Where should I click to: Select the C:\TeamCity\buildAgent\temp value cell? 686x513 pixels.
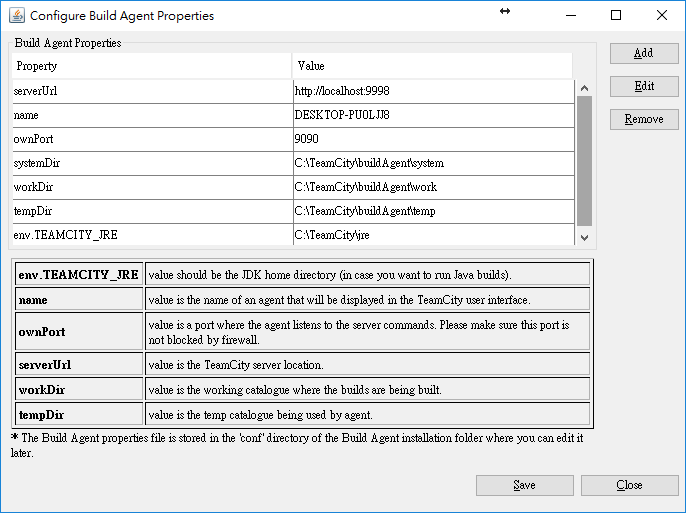pyautogui.click(x=434, y=211)
